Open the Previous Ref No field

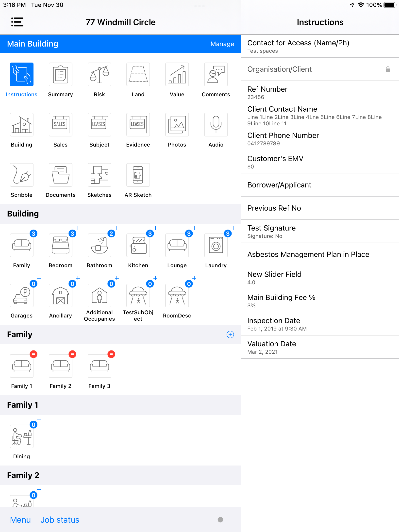[320, 208]
